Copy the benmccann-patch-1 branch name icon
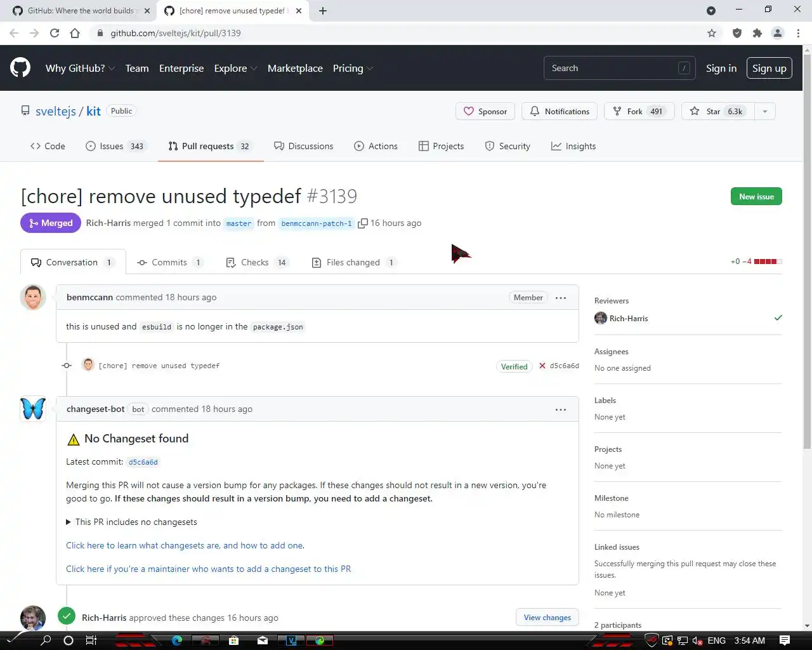 click(x=363, y=223)
